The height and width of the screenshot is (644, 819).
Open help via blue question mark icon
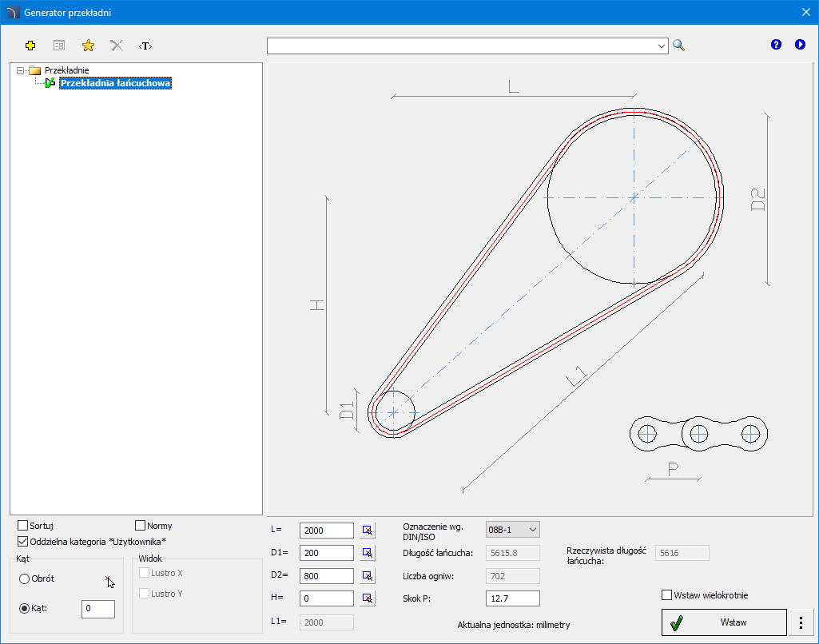click(776, 45)
